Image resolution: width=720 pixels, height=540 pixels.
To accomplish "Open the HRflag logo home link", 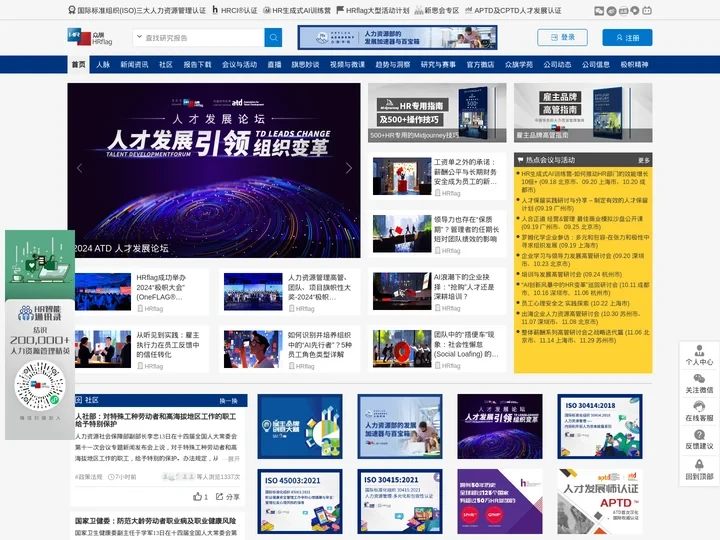I will pyautogui.click(x=90, y=38).
